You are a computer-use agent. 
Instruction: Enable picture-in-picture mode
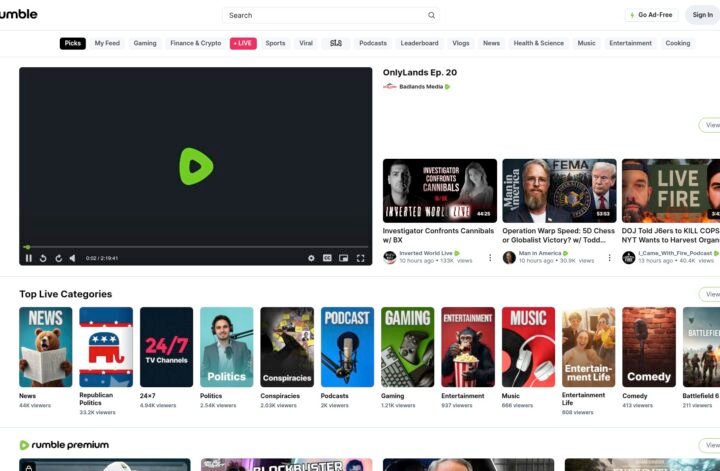pyautogui.click(x=343, y=258)
